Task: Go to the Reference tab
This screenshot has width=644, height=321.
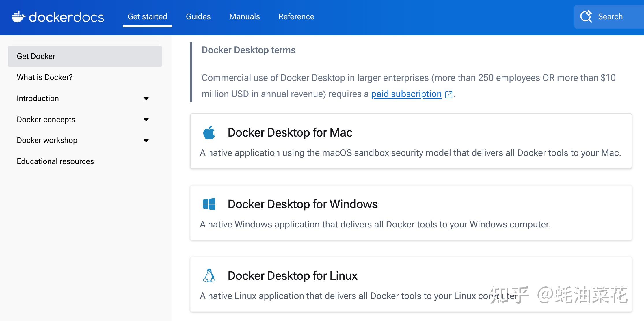Action: coord(296,17)
